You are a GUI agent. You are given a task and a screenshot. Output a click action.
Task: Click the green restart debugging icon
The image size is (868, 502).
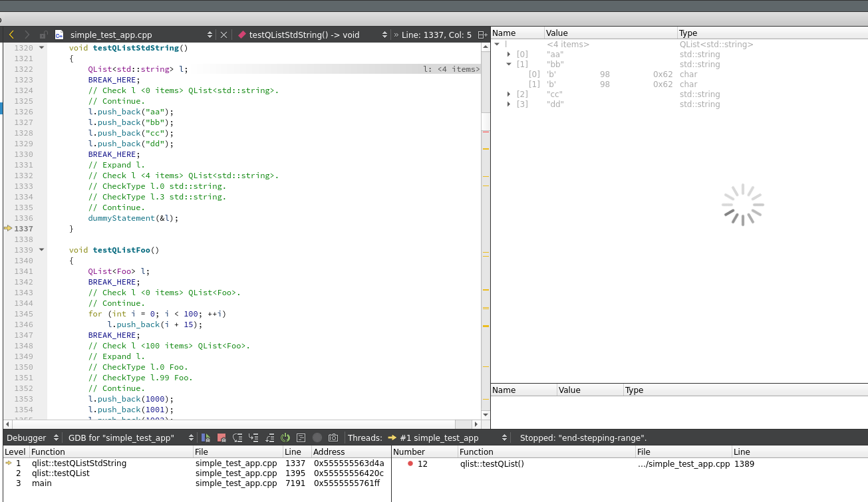click(x=285, y=438)
